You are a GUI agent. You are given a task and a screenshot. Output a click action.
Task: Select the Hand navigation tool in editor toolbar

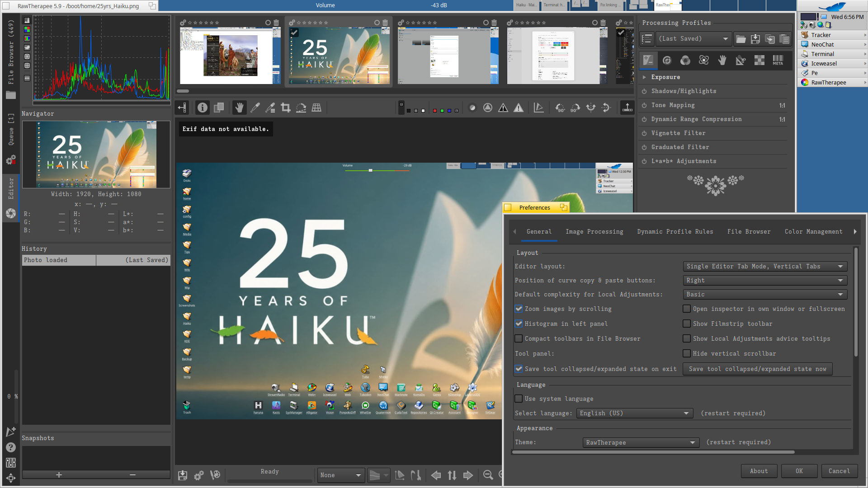(x=239, y=108)
